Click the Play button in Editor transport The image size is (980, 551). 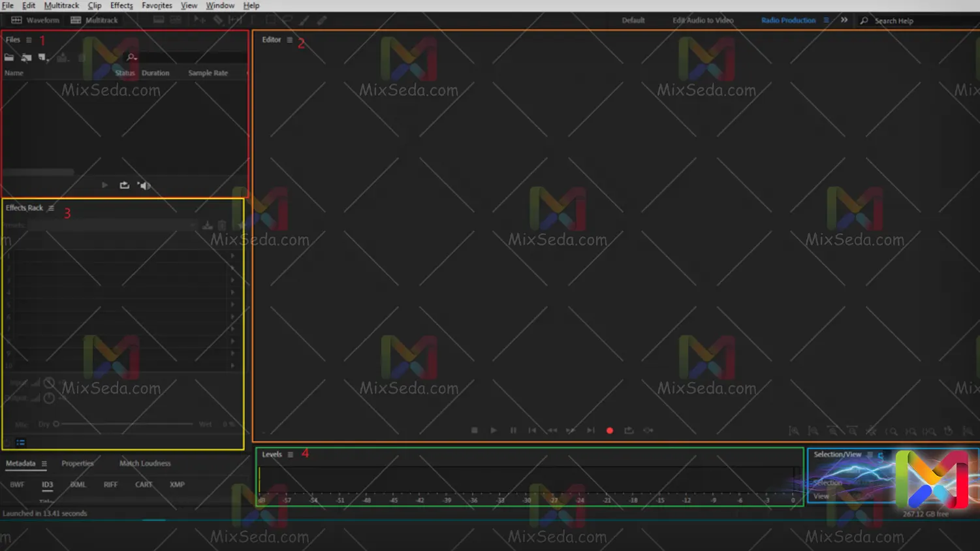coord(494,430)
